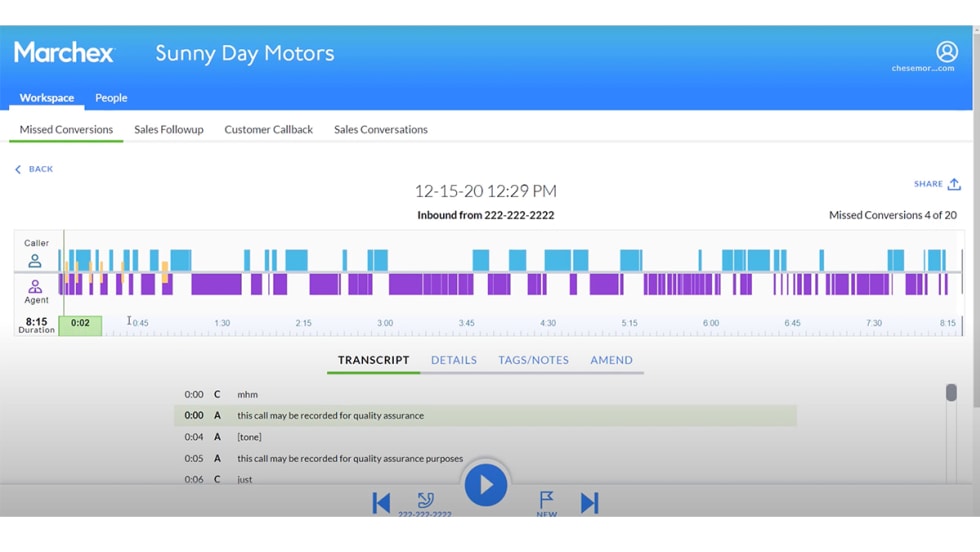Click the transcript vertical scrollbar handle
This screenshot has height=552, width=980.
(x=951, y=393)
